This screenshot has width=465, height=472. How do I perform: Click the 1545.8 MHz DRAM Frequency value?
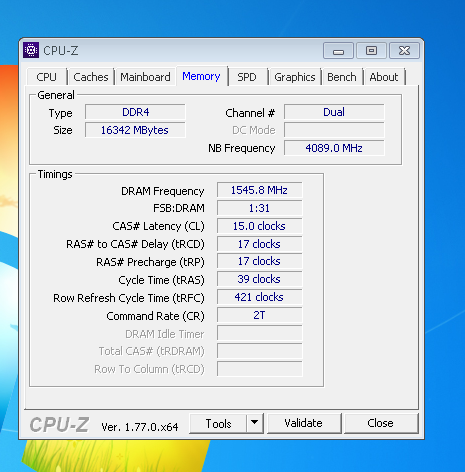tap(260, 190)
